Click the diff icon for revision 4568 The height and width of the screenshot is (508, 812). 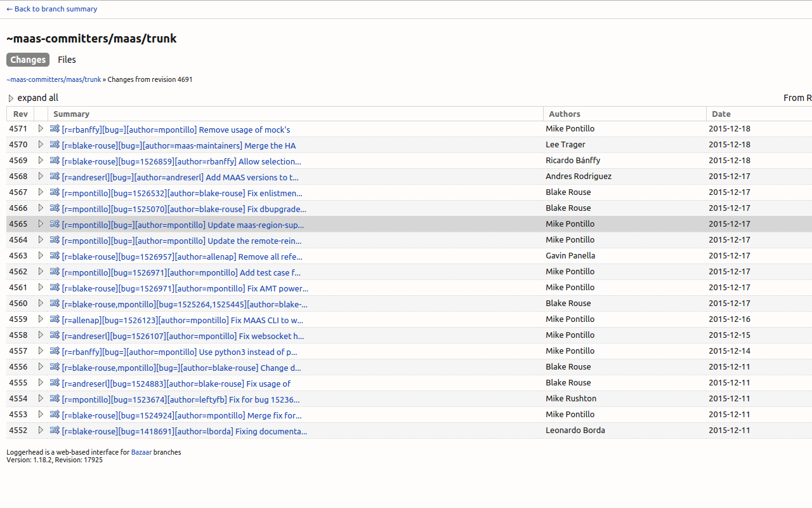pos(55,176)
